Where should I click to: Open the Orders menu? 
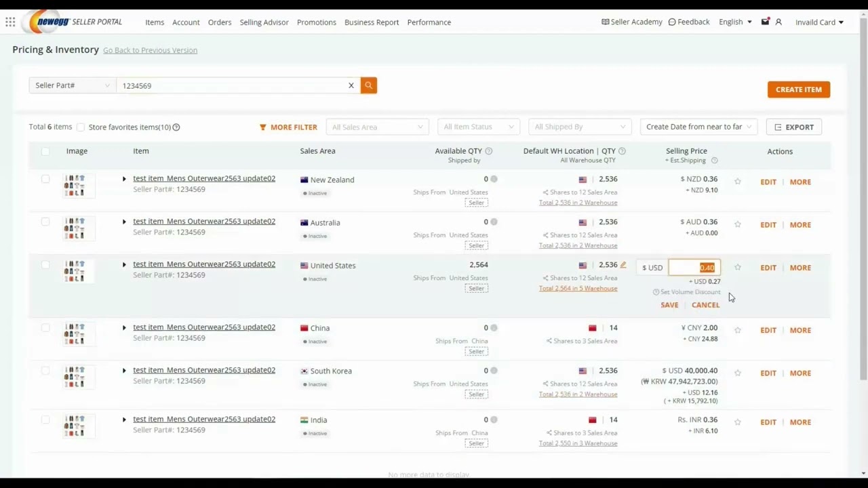220,22
